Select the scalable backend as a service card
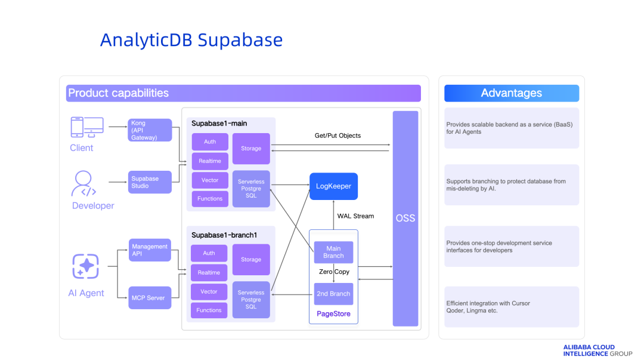Screen dimensions: 644x363 point(512,128)
